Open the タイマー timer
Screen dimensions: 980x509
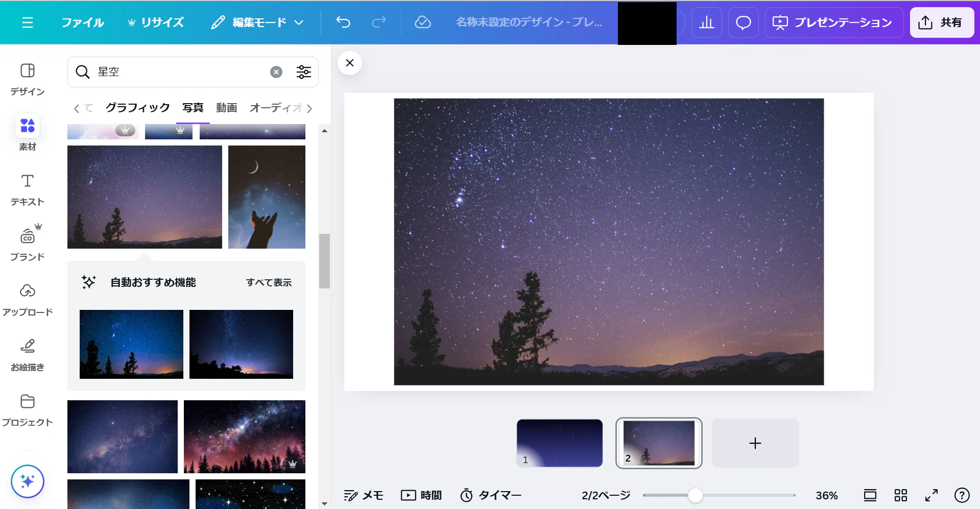(491, 495)
